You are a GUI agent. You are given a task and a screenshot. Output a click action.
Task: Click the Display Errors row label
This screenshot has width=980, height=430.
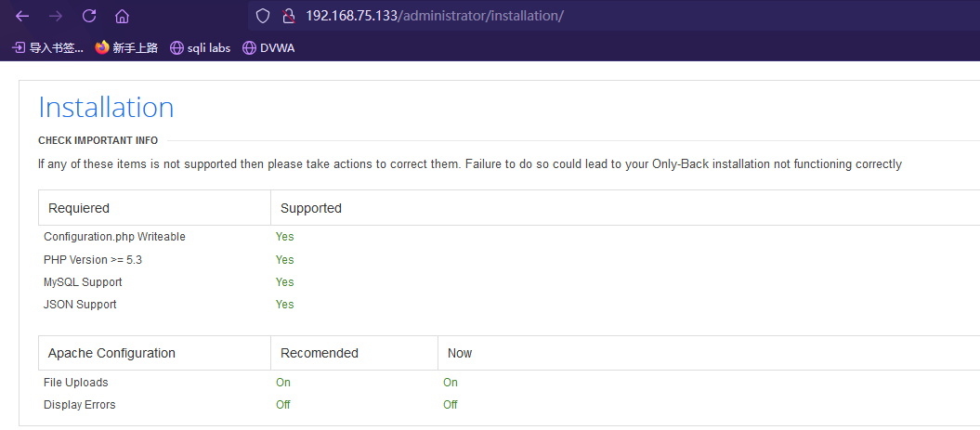80,405
